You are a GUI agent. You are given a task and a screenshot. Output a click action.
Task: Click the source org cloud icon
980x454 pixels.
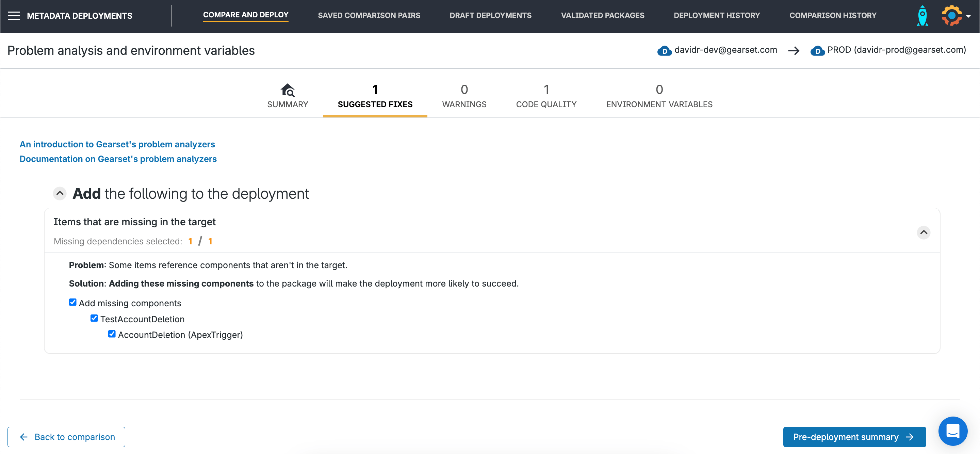tap(664, 51)
